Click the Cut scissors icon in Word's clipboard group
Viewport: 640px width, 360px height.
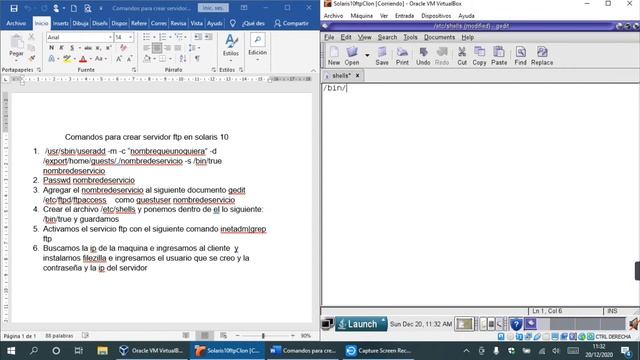tap(31, 37)
